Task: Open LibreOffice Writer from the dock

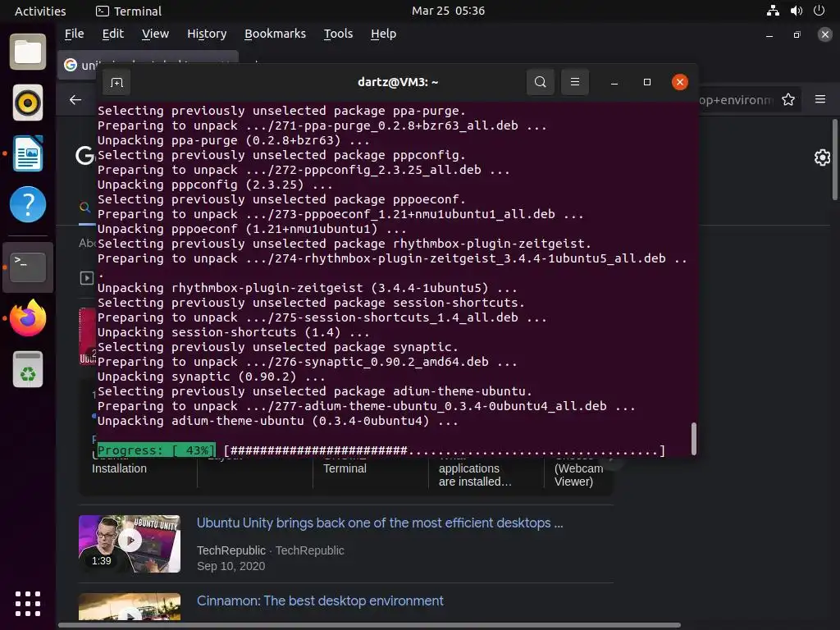Action: pyautogui.click(x=28, y=153)
